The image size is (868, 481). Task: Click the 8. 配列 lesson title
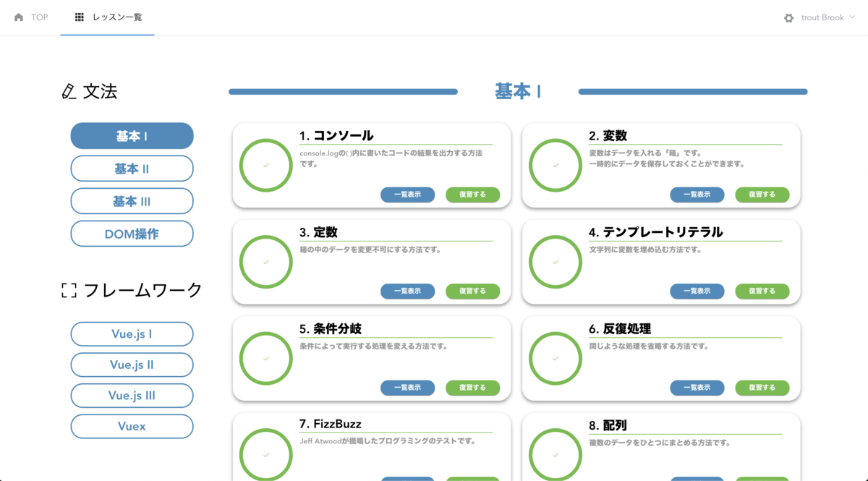pyautogui.click(x=608, y=425)
